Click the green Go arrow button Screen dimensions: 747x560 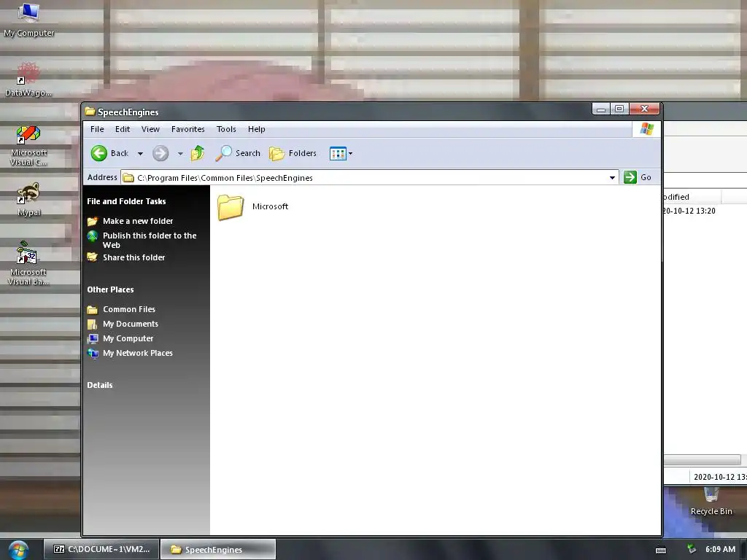(x=630, y=177)
